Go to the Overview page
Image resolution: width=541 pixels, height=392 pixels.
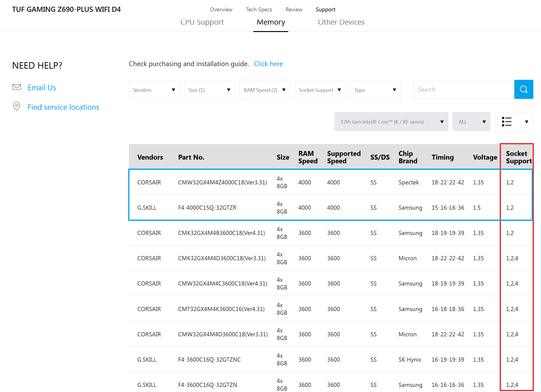(x=221, y=10)
